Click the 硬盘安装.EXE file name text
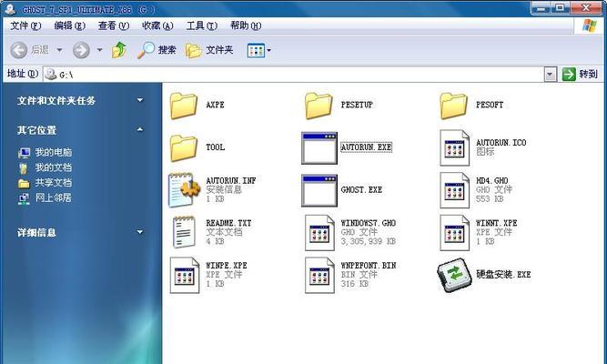This screenshot has height=364, width=607. click(503, 275)
